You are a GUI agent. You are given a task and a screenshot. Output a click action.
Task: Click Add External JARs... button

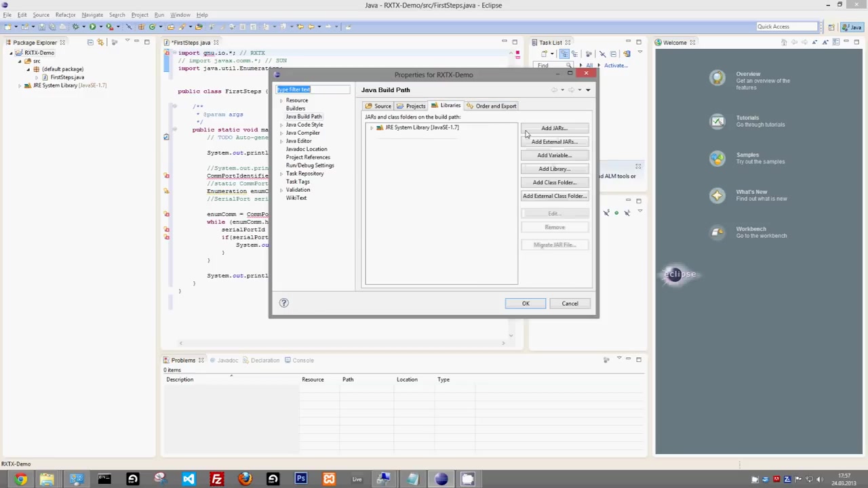[x=555, y=142]
